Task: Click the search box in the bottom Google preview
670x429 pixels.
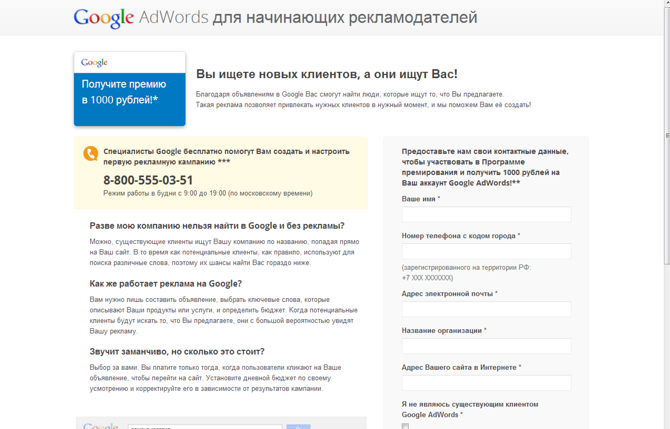Action: click(x=205, y=427)
